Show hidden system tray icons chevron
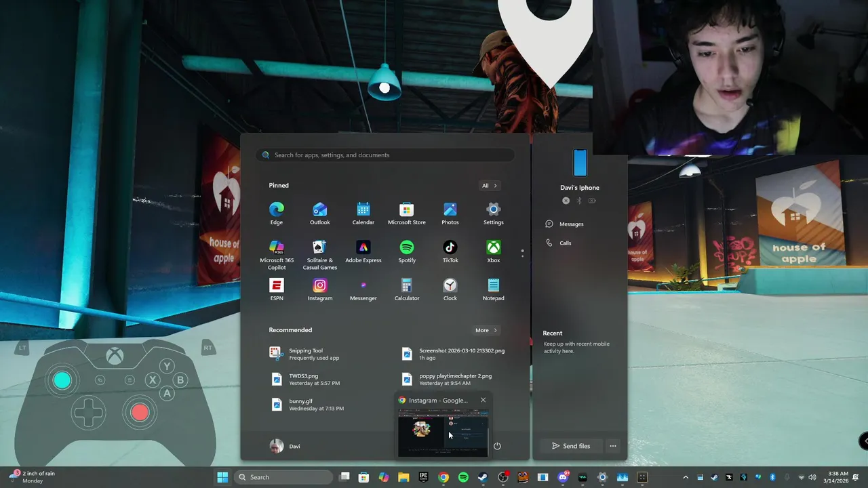The width and height of the screenshot is (868, 488). 686,477
